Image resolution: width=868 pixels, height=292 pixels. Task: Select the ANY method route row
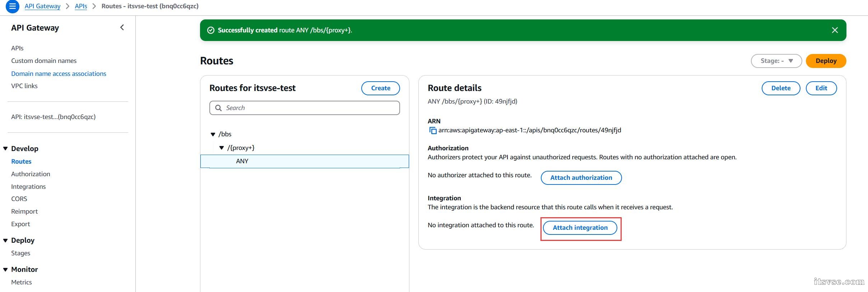(305, 161)
